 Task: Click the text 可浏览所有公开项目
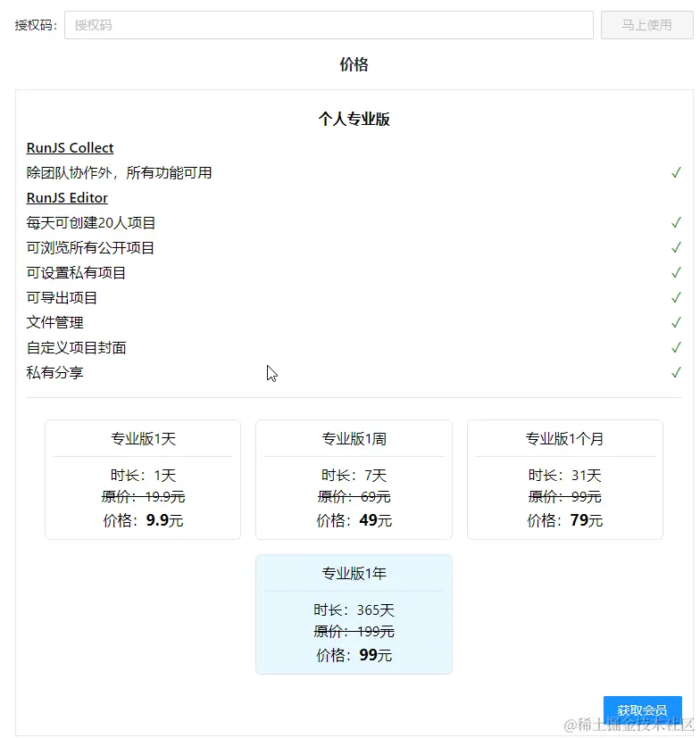(x=90, y=247)
